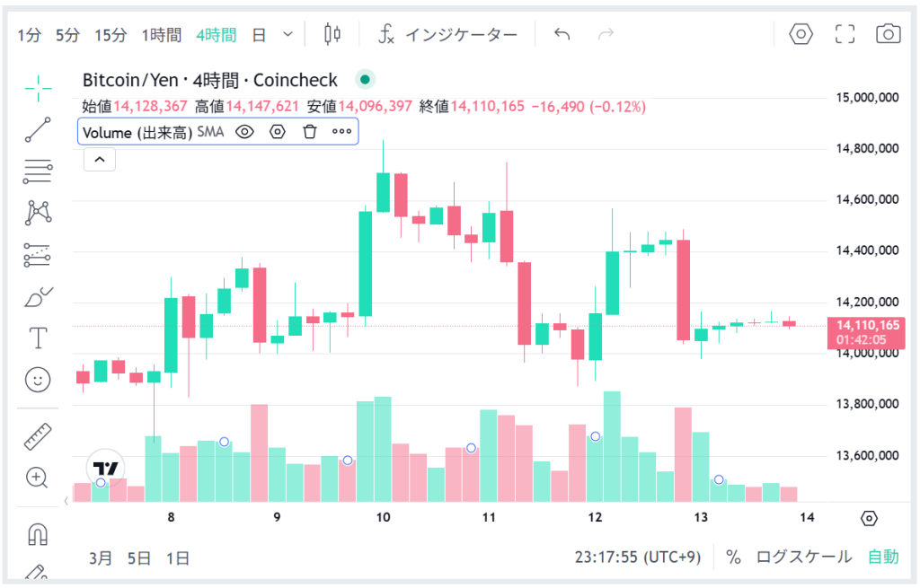
Task: Select the text annotation tool
Action: point(38,338)
